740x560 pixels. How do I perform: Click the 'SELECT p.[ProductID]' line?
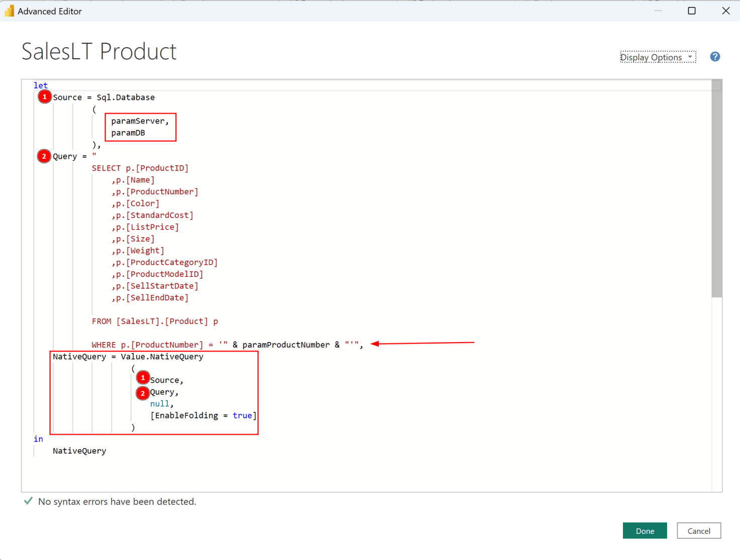click(x=140, y=168)
